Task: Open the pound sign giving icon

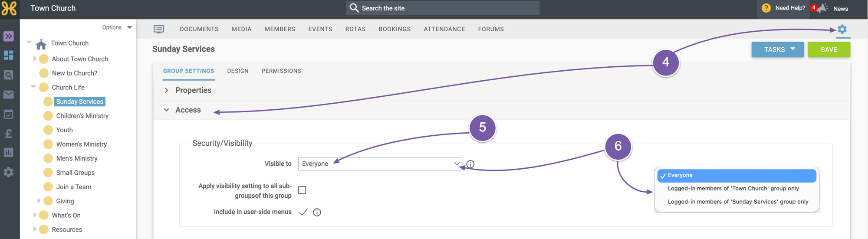Action: click(9, 133)
